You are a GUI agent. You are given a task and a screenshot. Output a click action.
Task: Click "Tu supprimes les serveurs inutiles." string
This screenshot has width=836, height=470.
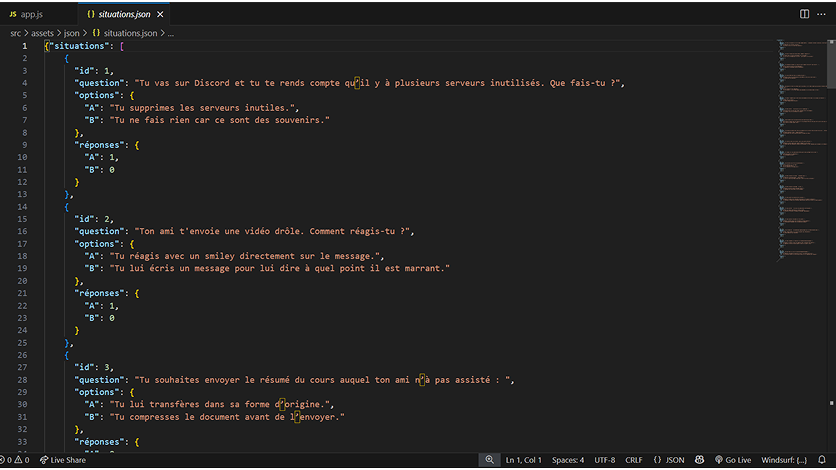tap(204, 108)
